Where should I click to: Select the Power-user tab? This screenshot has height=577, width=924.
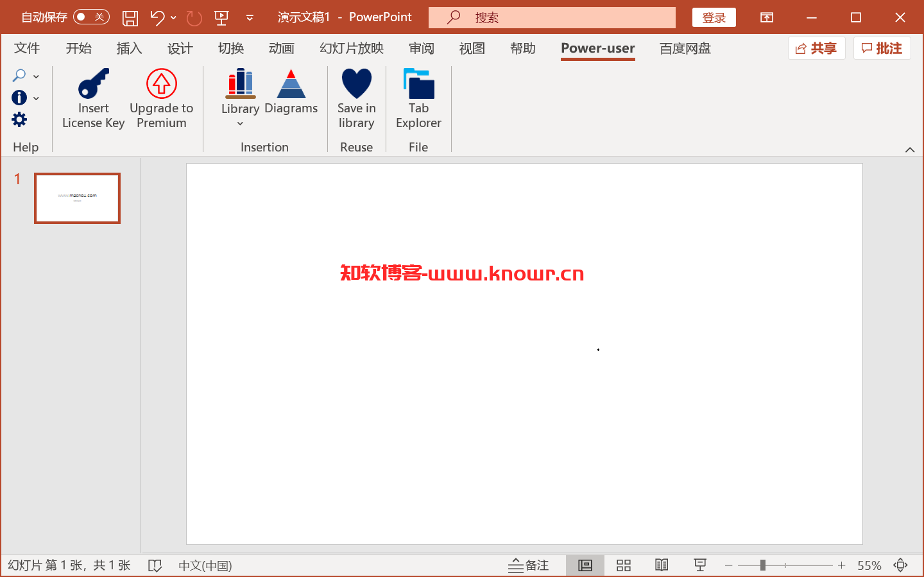pyautogui.click(x=598, y=48)
